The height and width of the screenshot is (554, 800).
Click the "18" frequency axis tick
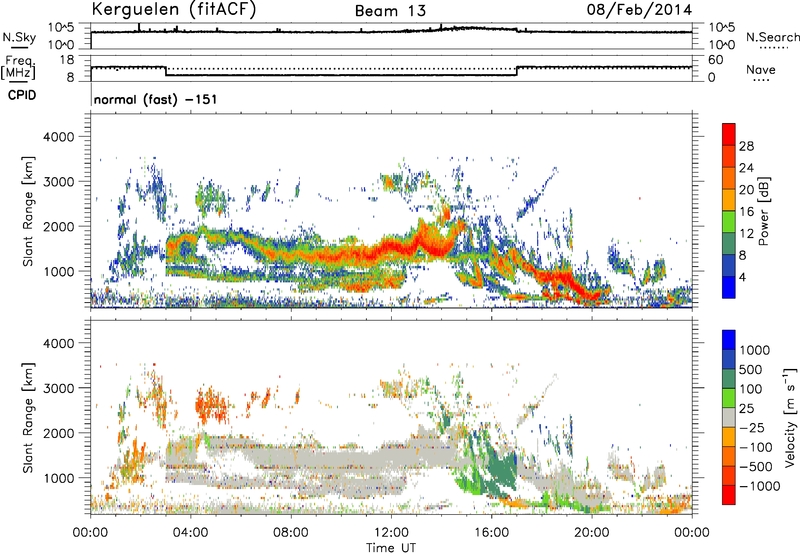66,60
